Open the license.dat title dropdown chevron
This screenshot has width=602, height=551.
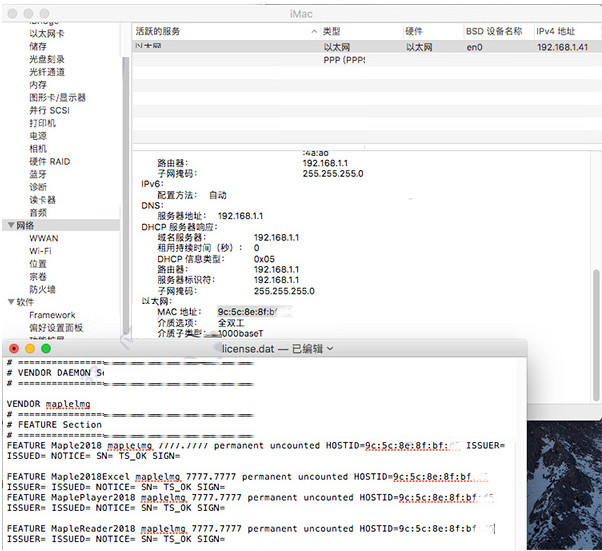pos(330,349)
